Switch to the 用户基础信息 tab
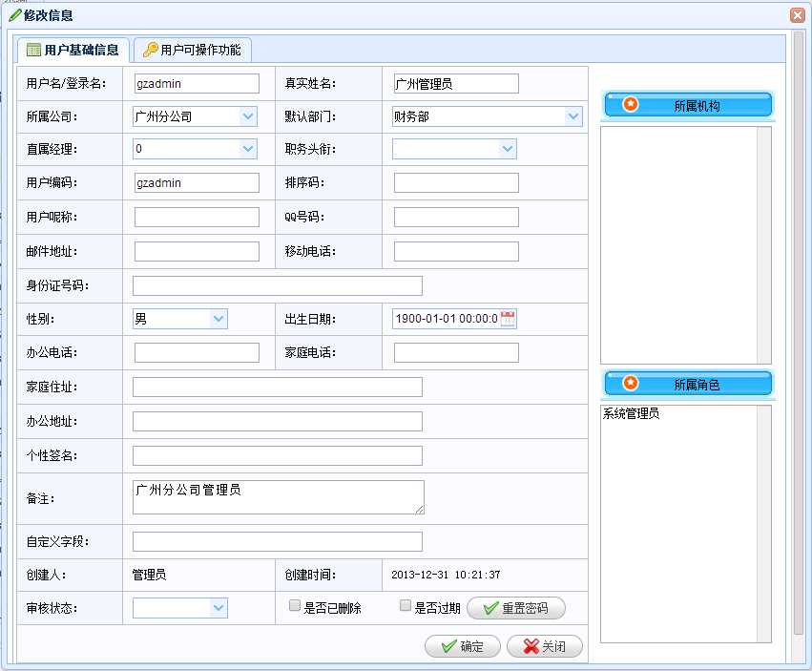 (x=73, y=50)
